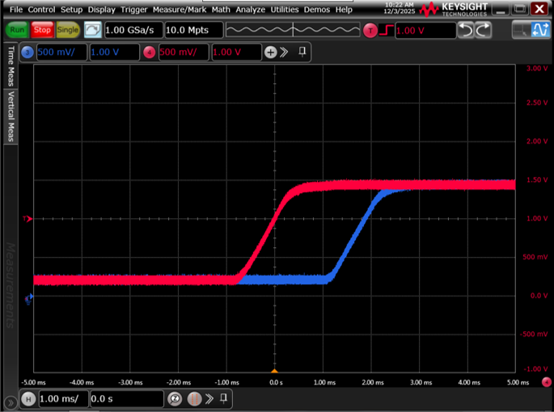Viewport: 554px width, 412px height.
Task: Open the Setup menu
Action: (x=71, y=10)
